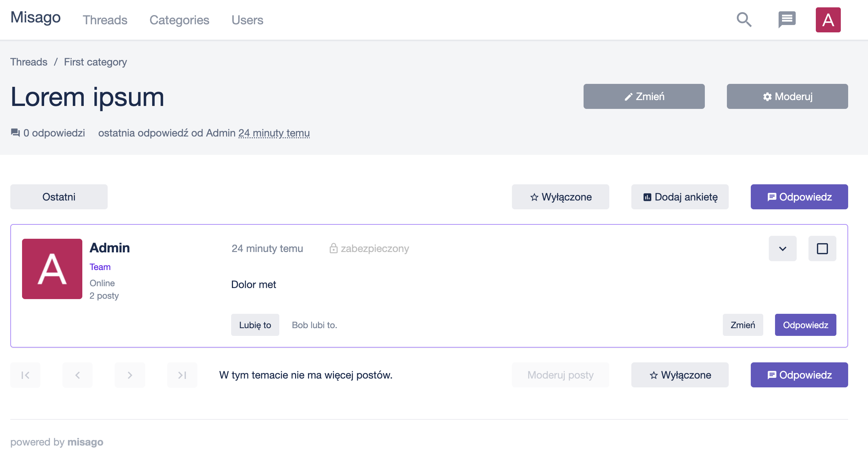Viewport: 868px width, 465px height.
Task: Open the search magnifier icon
Action: point(744,20)
